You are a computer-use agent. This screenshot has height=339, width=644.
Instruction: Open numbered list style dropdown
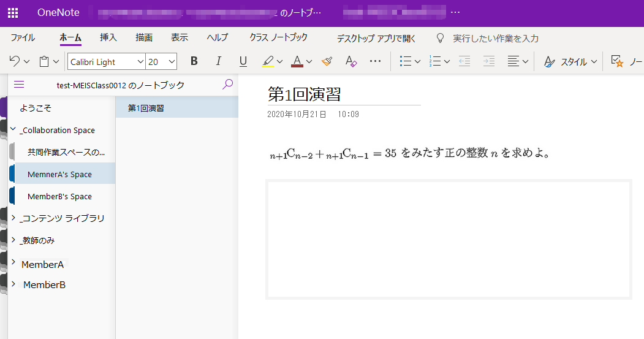[x=447, y=62]
